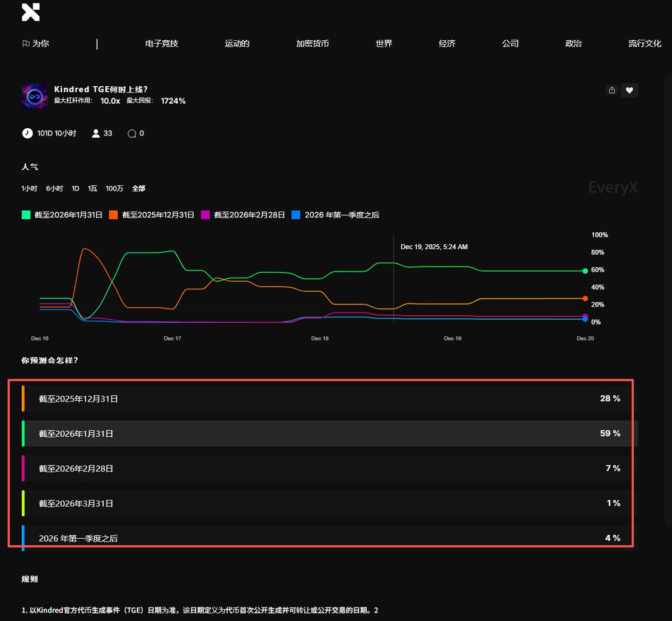This screenshot has height=621, width=672.
Task: Open the 经济 category
Action: pos(447,43)
